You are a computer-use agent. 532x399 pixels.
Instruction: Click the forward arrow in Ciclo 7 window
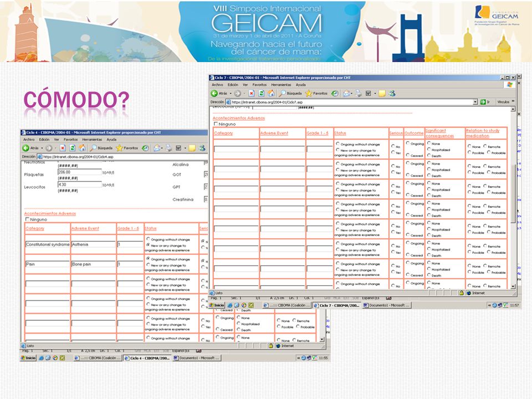coord(238,93)
